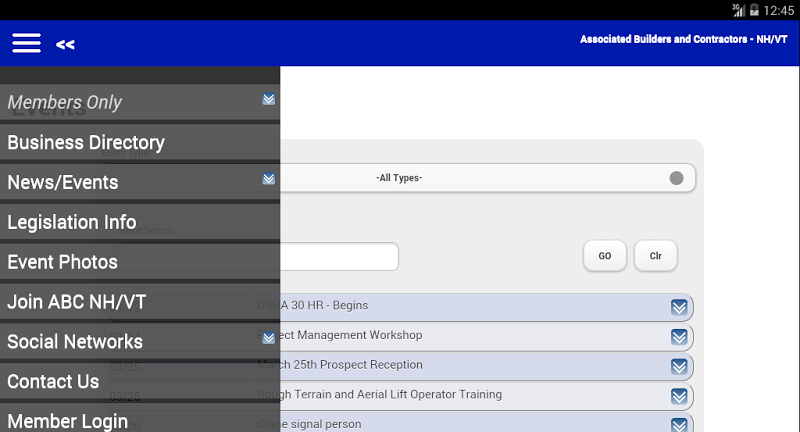Viewport: 800px width, 432px height.
Task: Select the OSHA 30 HR - Begins text
Action: click(312, 305)
